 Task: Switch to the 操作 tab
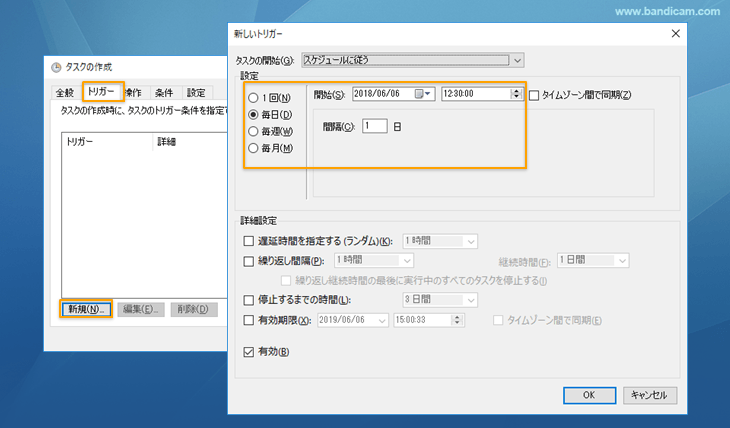point(136,93)
